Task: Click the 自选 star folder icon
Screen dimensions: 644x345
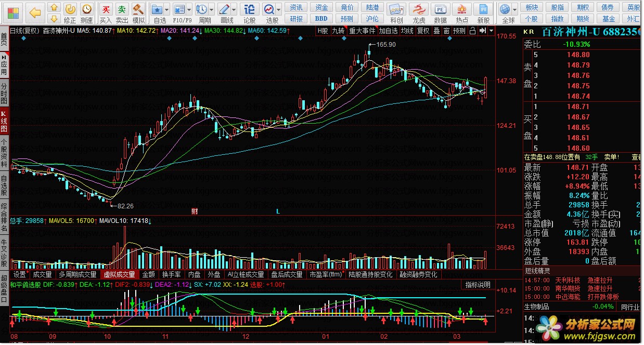Action: pos(157,9)
